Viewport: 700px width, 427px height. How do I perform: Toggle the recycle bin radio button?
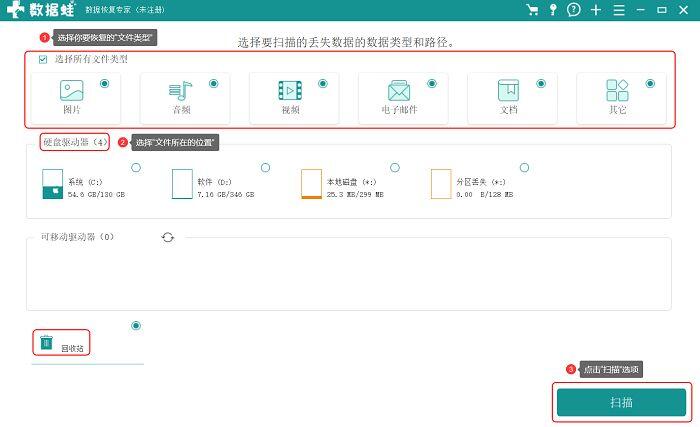pyautogui.click(x=136, y=326)
